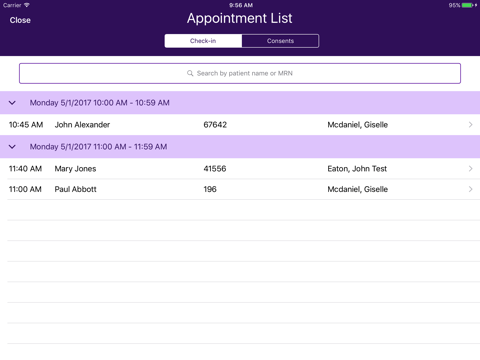480x360 pixels.
Task: Click provider Eaton, John Test
Action: [x=357, y=169]
